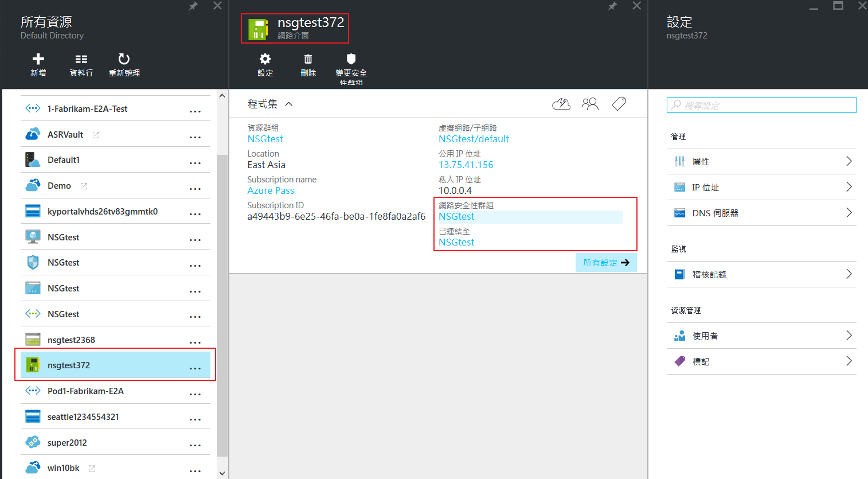Collapse the 程式集 essentials section
The height and width of the screenshot is (479, 868).
coord(289,104)
